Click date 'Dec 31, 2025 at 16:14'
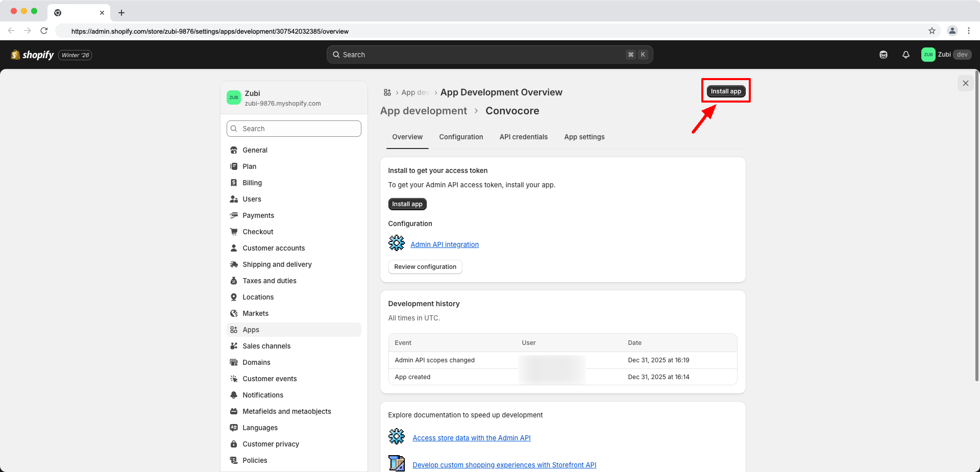 pos(658,377)
